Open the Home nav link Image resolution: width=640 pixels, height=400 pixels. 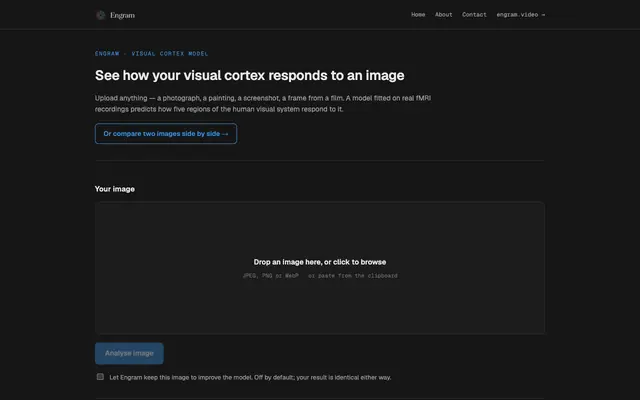418,15
